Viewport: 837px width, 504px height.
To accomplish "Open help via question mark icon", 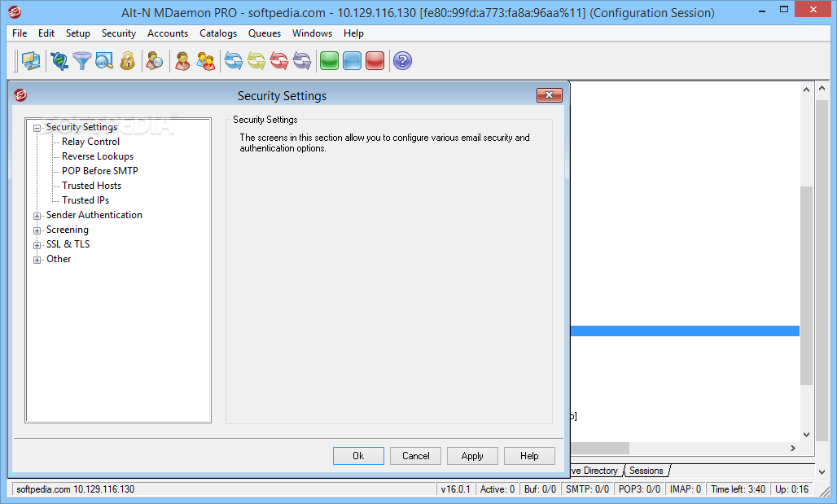I will (x=402, y=61).
